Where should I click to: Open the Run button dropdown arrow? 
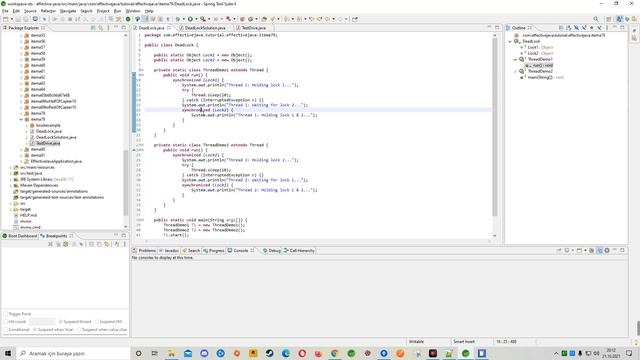pyautogui.click(x=196, y=19)
